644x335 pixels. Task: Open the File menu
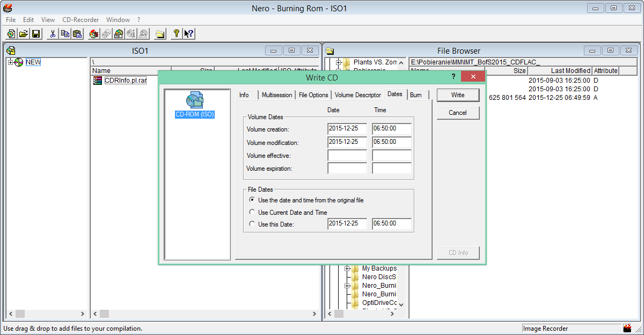[x=11, y=20]
